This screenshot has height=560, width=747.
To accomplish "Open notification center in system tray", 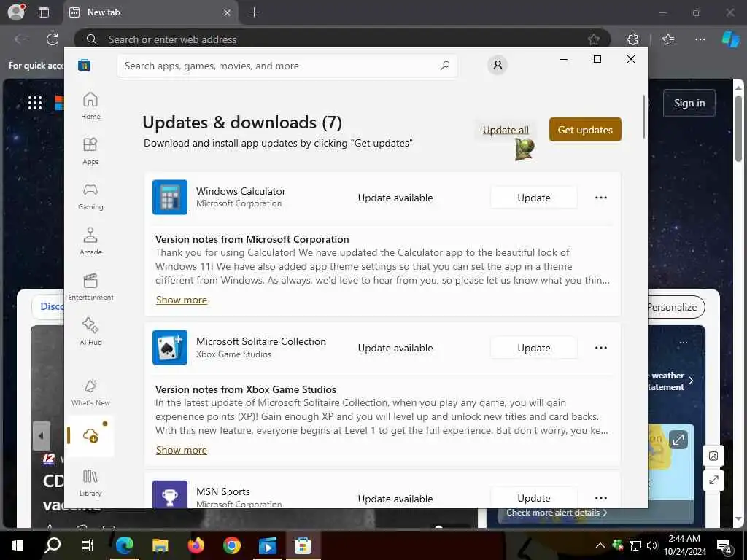I will pos(724,545).
